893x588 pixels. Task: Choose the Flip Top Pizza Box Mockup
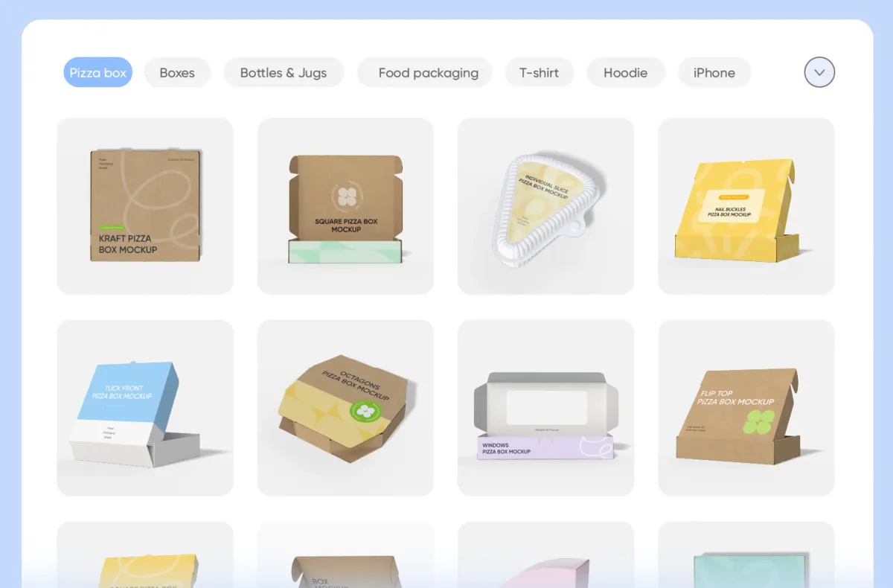pos(746,408)
